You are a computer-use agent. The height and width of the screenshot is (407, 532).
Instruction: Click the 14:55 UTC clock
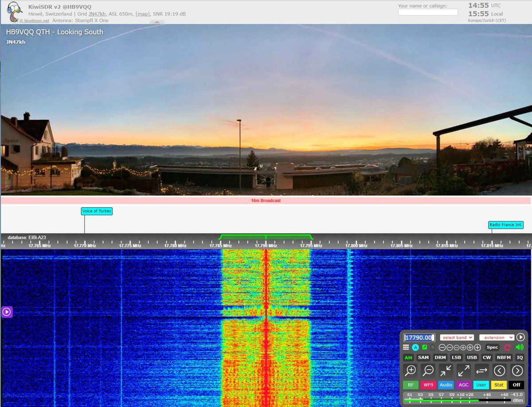click(x=485, y=5)
